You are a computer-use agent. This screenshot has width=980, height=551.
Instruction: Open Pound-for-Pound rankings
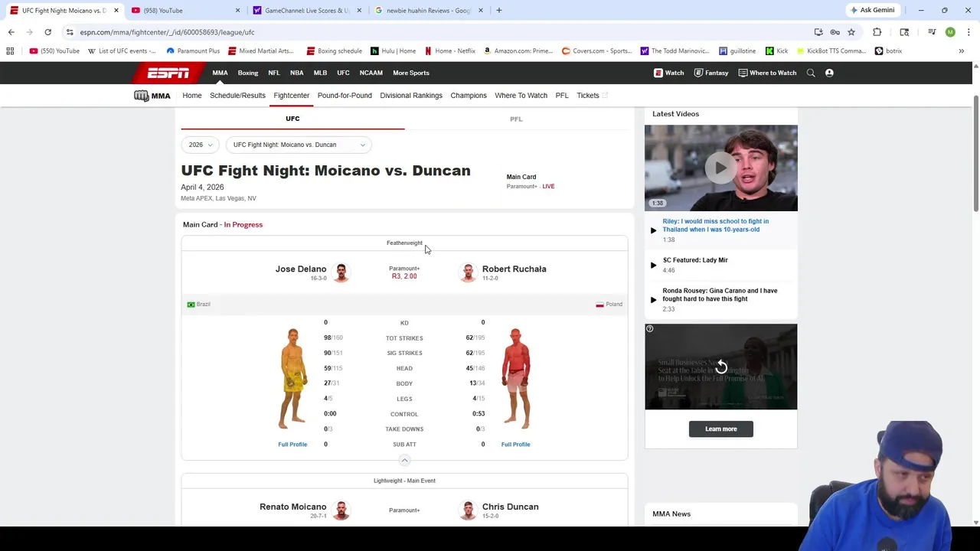[x=345, y=96]
